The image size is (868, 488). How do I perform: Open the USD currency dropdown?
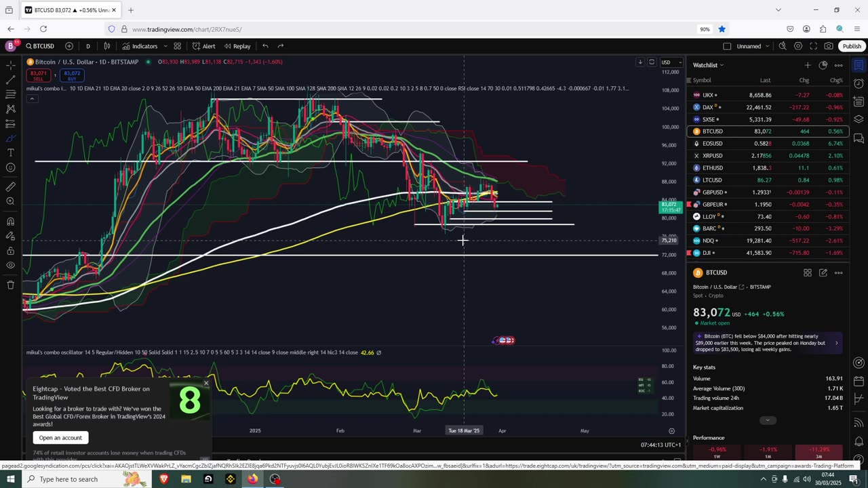671,62
